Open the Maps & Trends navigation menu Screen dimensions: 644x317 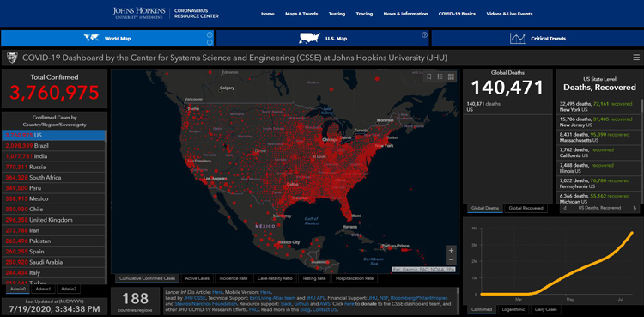click(301, 14)
